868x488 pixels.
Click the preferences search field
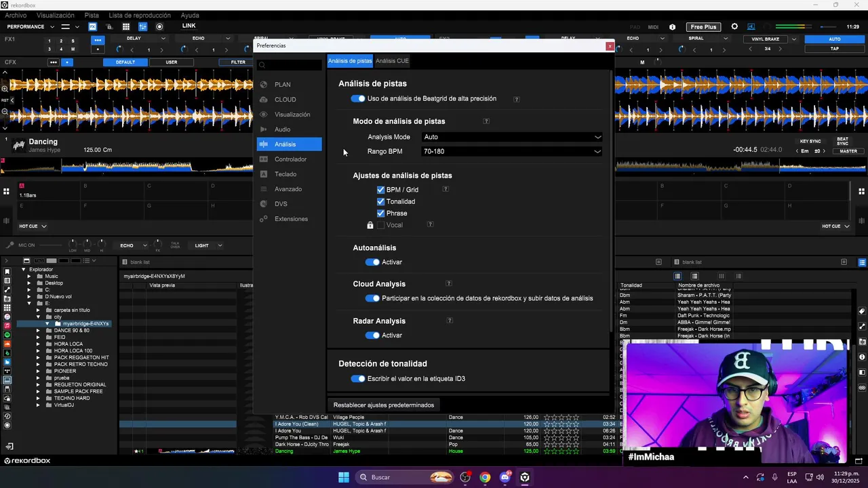tap(289, 66)
